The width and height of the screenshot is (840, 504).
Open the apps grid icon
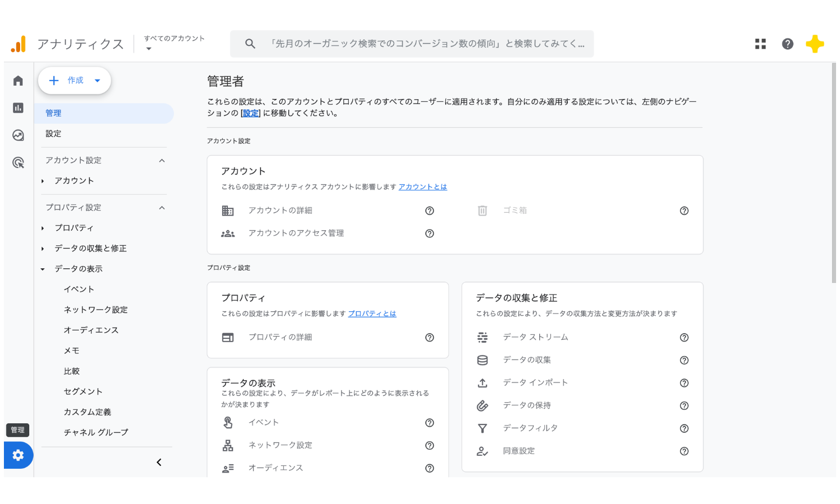(760, 44)
